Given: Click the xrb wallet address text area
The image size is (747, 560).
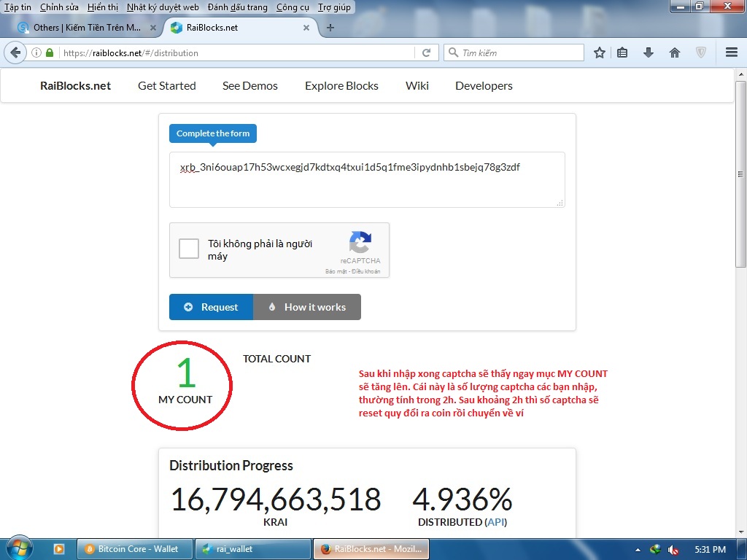Looking at the screenshot, I should [368, 179].
